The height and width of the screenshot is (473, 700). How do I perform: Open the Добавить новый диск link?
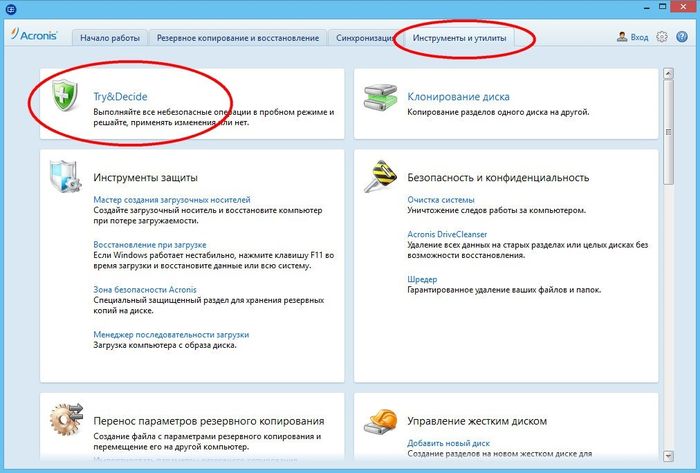pos(448,443)
